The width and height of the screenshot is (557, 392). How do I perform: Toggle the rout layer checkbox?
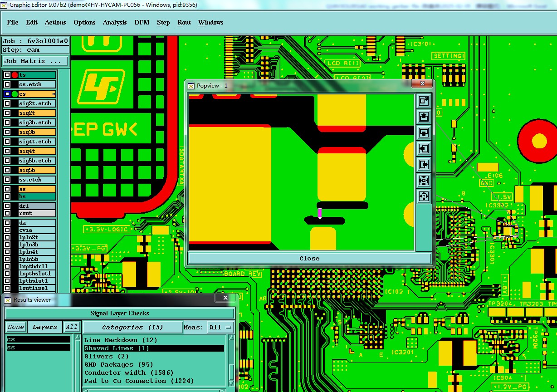(7, 213)
